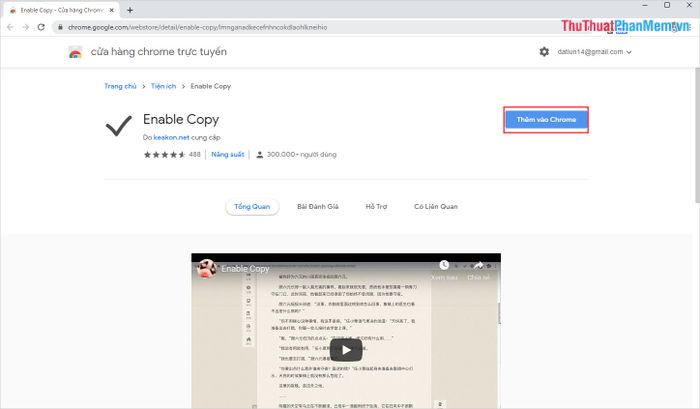Click the 300.000+ người dùng text
Viewport: 700px width, 409px height.
(x=302, y=154)
